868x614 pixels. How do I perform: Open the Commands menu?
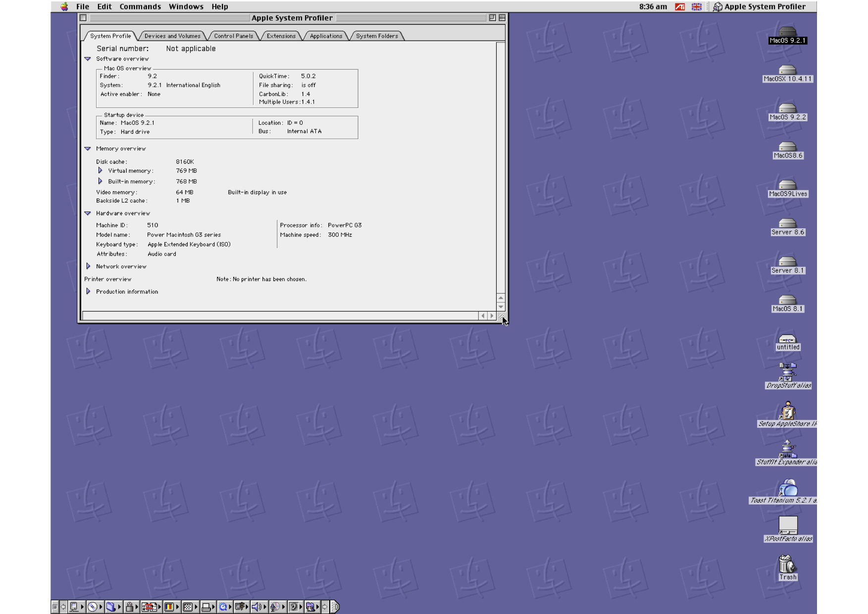tap(140, 6)
